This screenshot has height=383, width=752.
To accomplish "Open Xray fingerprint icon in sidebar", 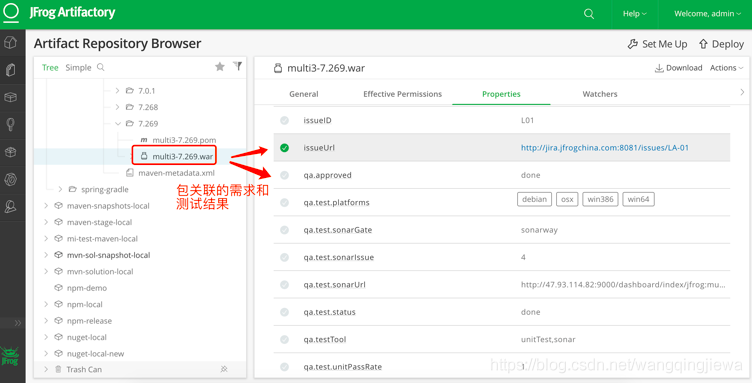I will [x=10, y=179].
